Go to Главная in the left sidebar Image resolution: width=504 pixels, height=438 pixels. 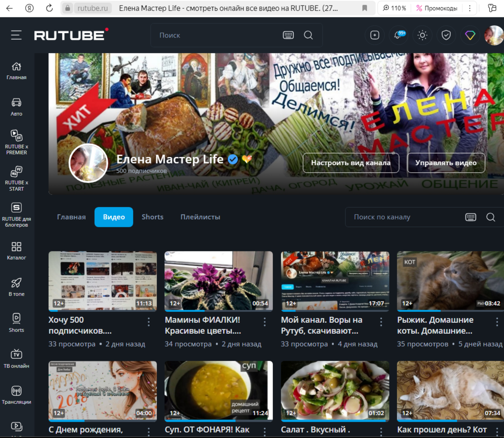click(16, 71)
